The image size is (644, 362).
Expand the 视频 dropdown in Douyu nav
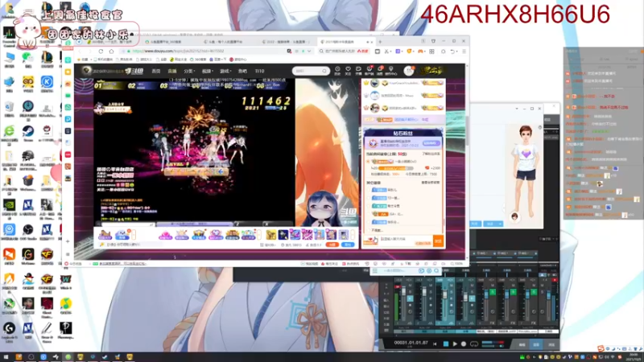208,71
